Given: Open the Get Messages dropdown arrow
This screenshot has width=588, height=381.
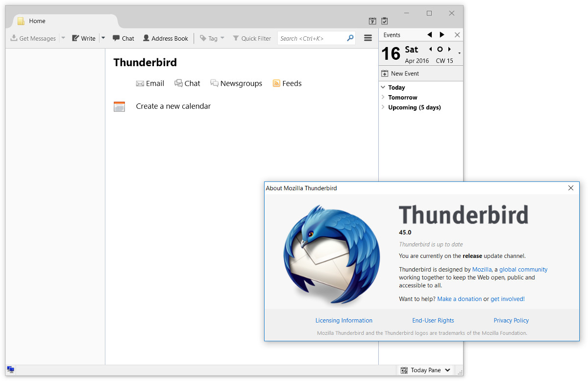Looking at the screenshot, I should (x=63, y=38).
